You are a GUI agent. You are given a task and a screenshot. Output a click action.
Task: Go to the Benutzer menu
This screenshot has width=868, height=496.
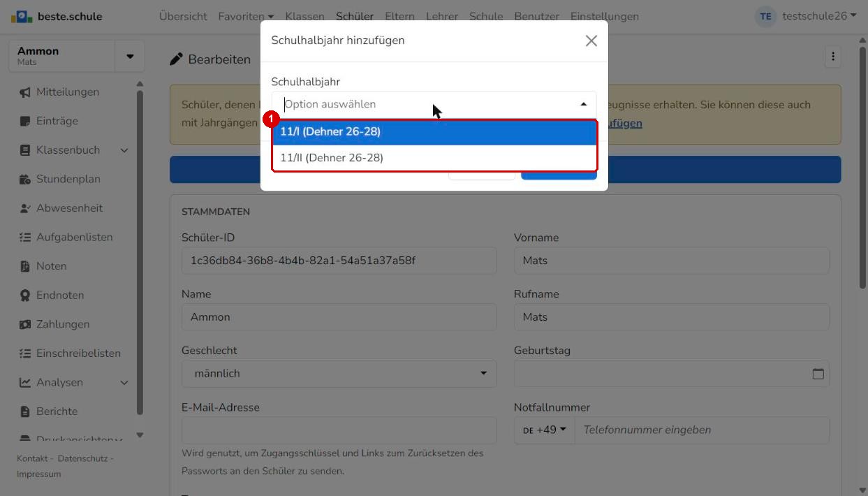(537, 16)
